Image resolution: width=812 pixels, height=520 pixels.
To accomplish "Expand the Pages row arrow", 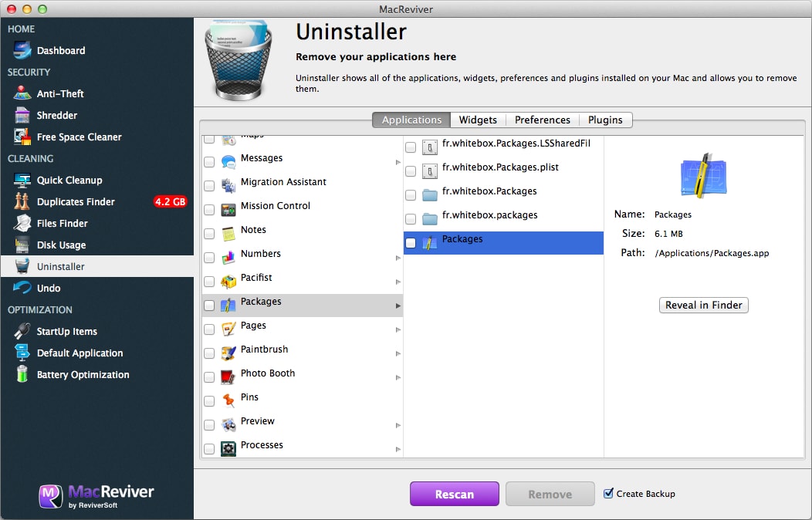I will (x=398, y=329).
